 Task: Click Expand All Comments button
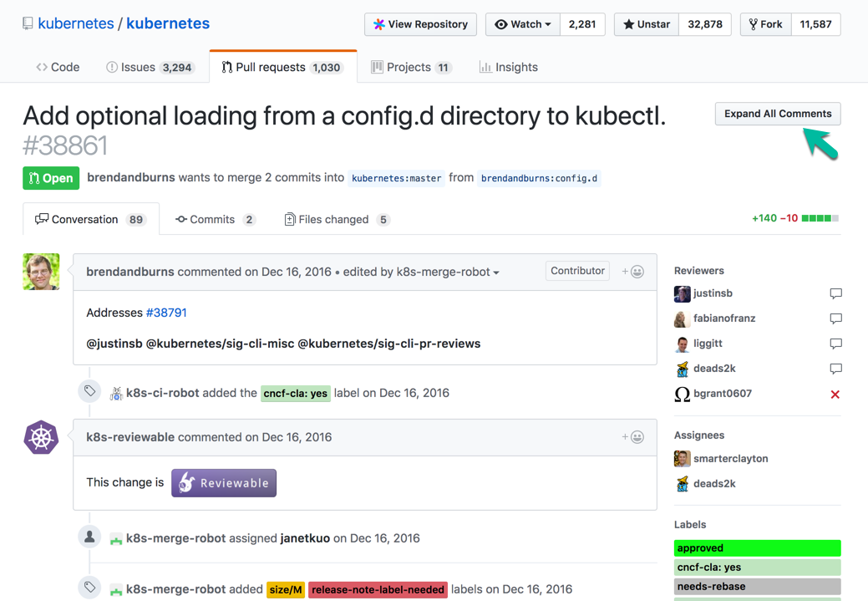778,114
